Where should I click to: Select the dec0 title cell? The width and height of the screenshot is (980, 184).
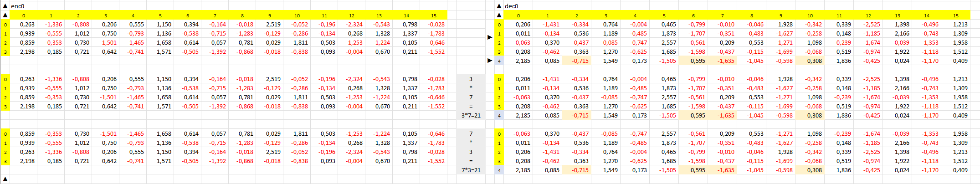[511, 6]
